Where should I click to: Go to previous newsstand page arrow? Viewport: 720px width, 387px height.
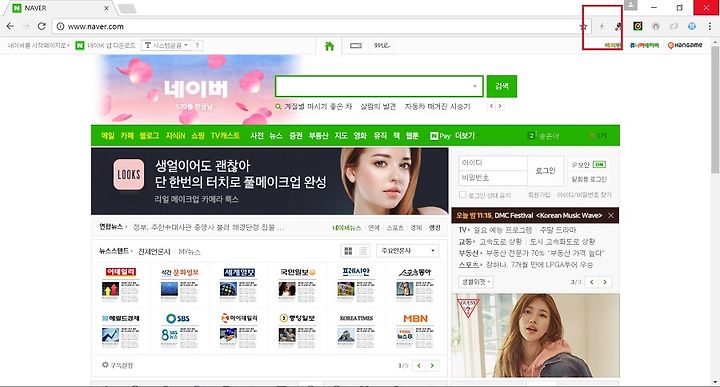(419, 365)
